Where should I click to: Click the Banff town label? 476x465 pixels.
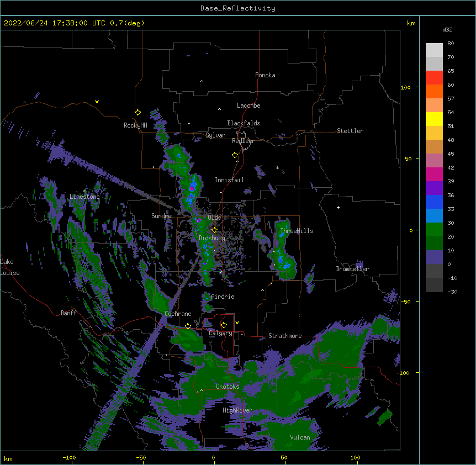[68, 313]
